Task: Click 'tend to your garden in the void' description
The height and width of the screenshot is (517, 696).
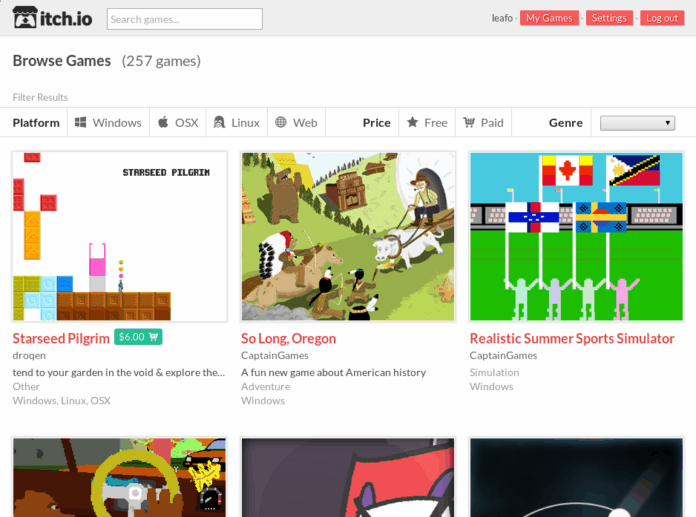Action: tap(119, 372)
